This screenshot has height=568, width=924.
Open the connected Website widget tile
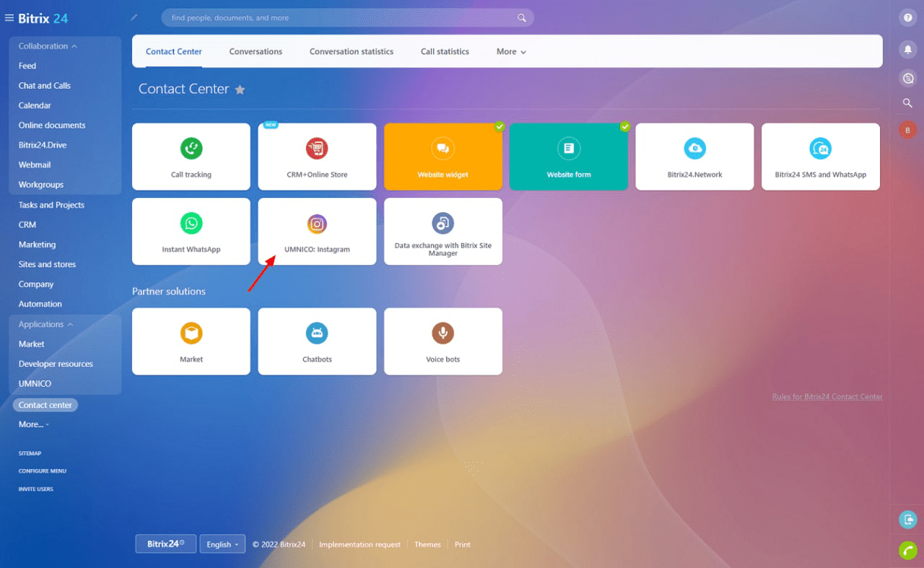pos(443,157)
